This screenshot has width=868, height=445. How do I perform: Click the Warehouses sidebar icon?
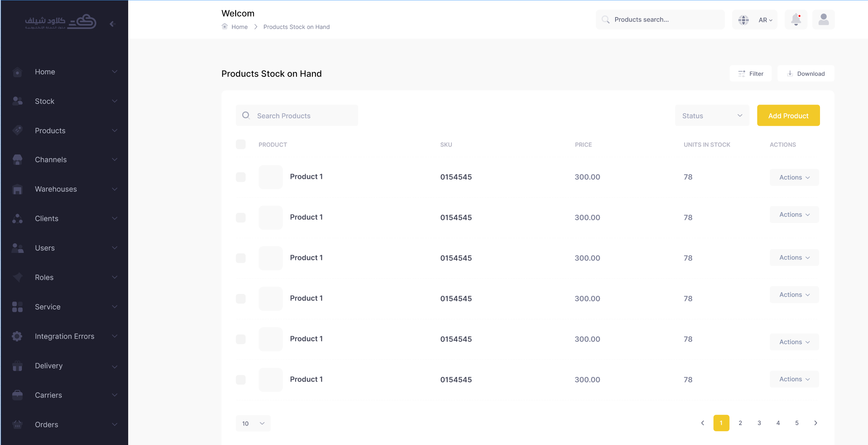pos(17,189)
